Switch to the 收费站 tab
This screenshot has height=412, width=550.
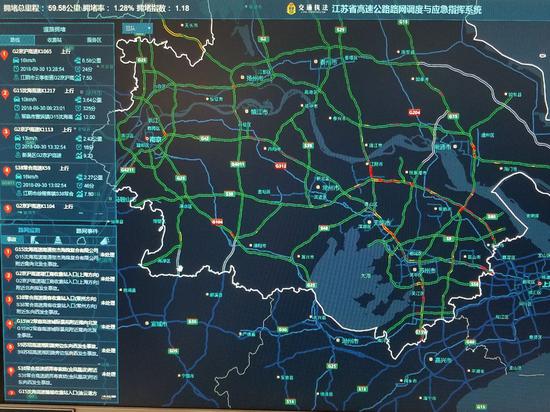click(54, 40)
